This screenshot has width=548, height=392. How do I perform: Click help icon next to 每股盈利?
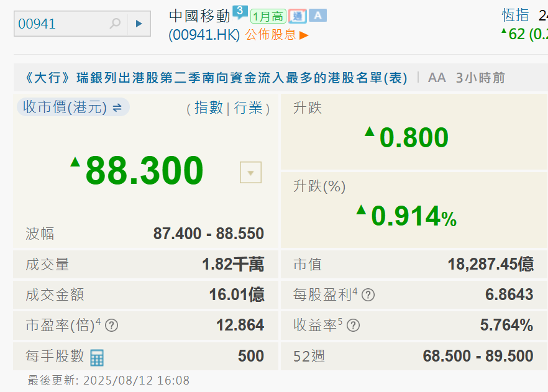click(368, 295)
